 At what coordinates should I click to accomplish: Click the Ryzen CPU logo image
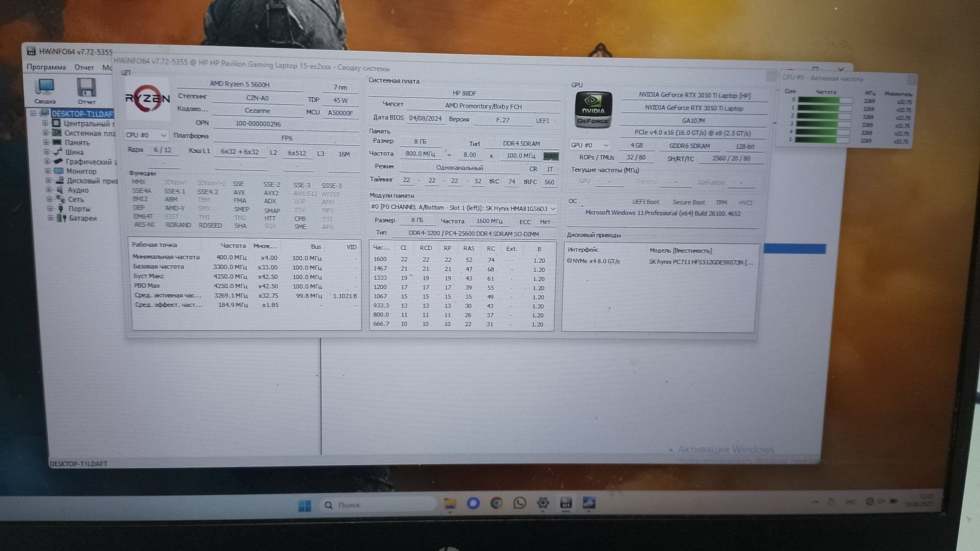coord(148,99)
